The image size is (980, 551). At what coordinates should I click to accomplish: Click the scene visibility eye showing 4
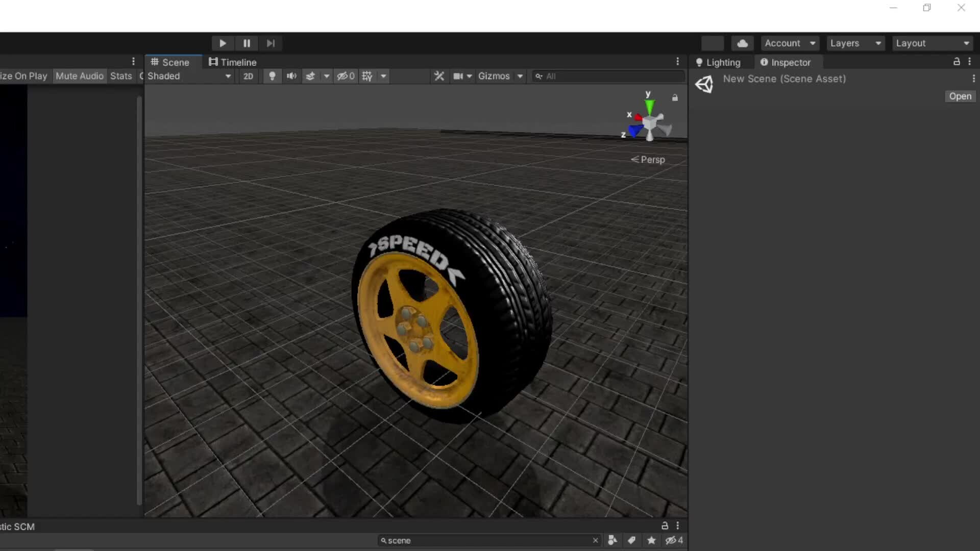pos(673,540)
